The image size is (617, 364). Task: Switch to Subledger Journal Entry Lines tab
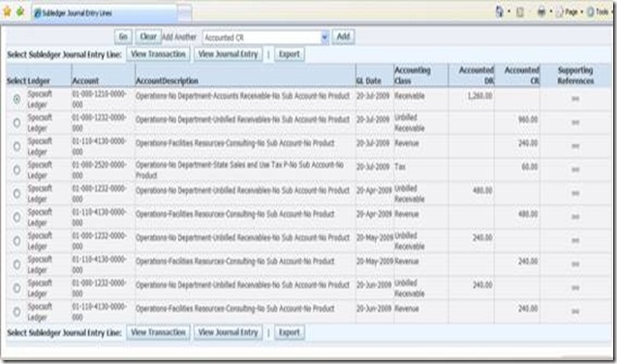coord(105,13)
